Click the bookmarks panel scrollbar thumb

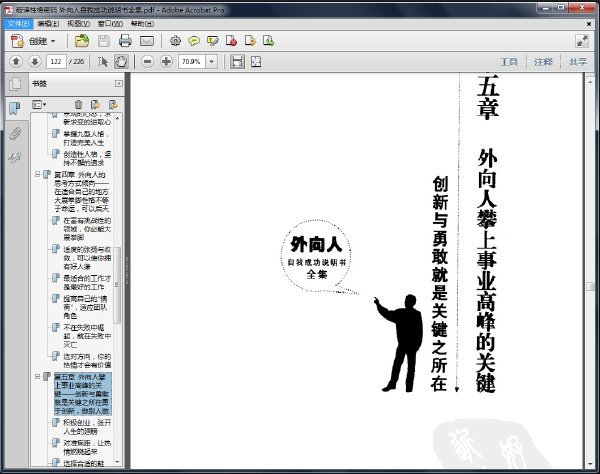117,285
